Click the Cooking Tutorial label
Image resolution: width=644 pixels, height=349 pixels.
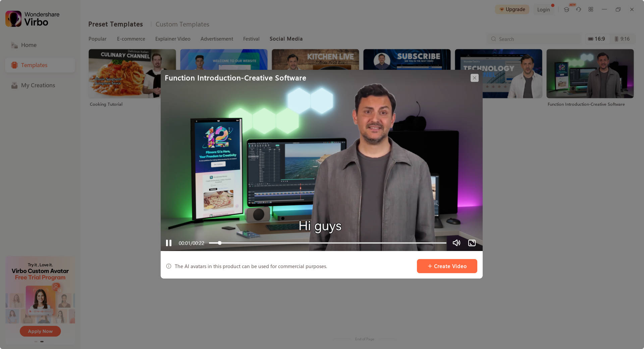pos(106,104)
